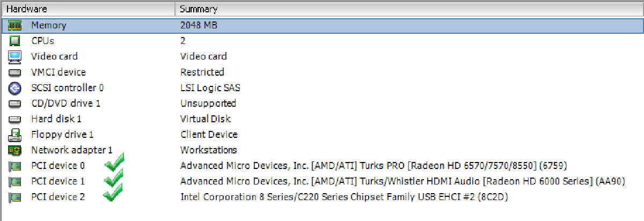The image size is (644, 221).
Task: Click the Floppy drive 1 icon
Action: [14, 134]
